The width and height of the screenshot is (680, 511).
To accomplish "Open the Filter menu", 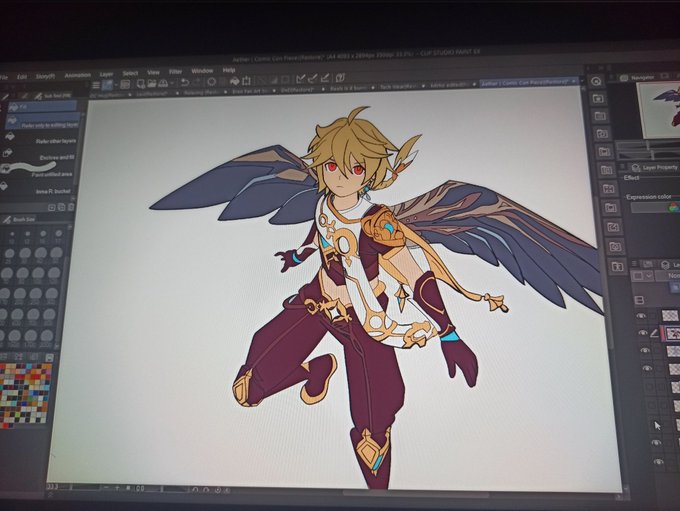I will point(176,72).
